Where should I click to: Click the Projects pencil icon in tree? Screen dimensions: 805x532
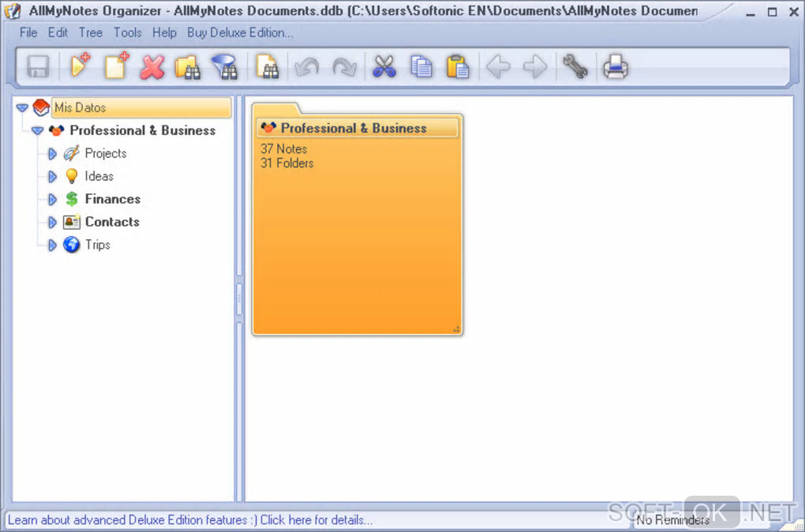pyautogui.click(x=71, y=153)
